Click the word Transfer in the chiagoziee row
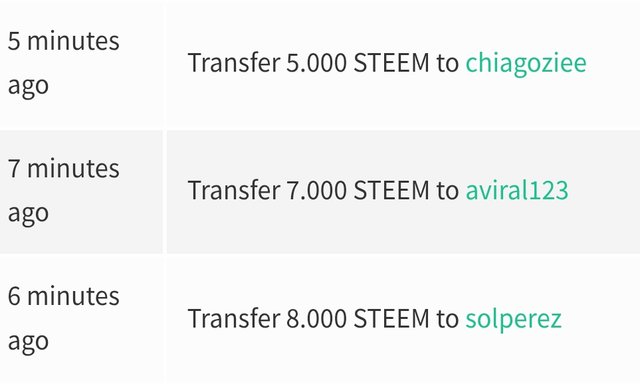 234,63
